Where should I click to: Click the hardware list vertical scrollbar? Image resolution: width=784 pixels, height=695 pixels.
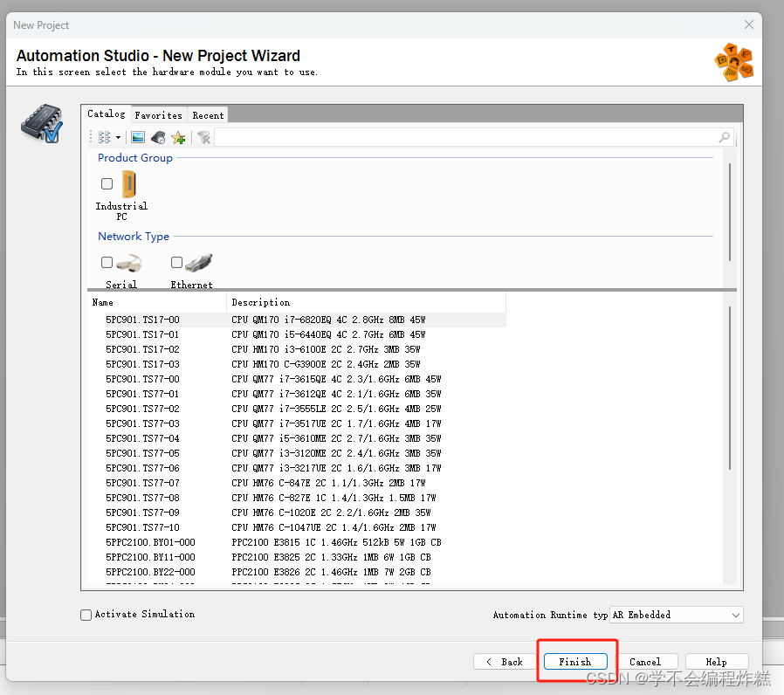(x=730, y=388)
